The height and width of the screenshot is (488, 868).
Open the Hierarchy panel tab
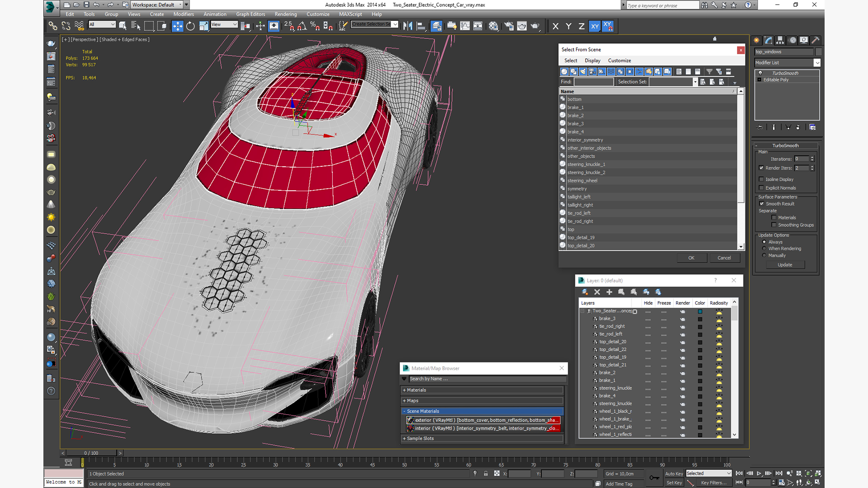[780, 40]
